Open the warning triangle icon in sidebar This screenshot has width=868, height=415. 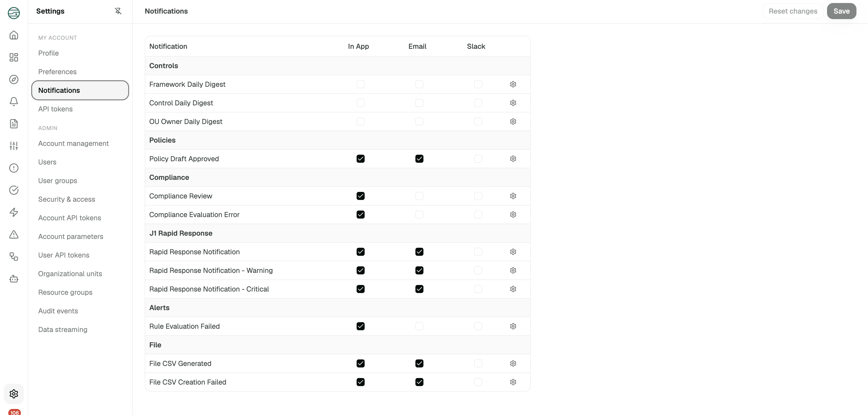coord(14,234)
